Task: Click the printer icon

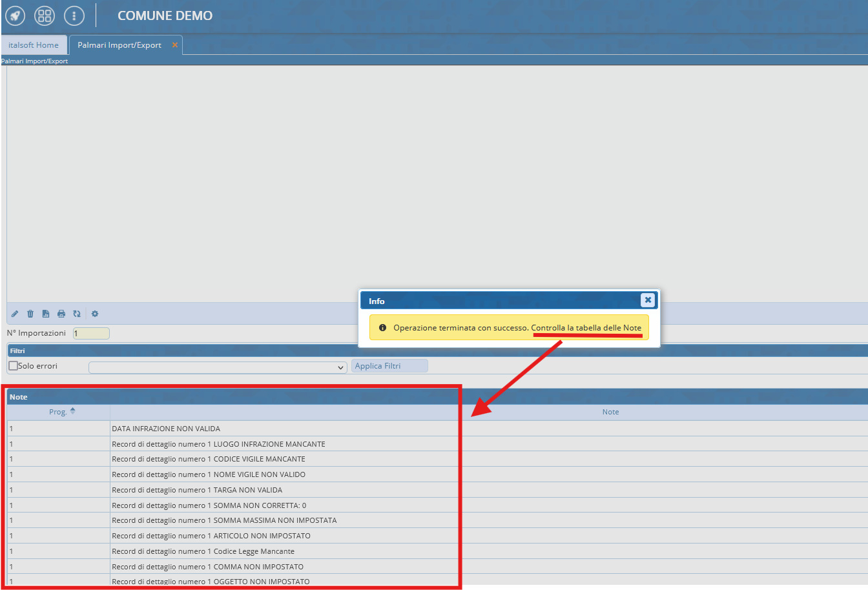Action: coord(61,314)
